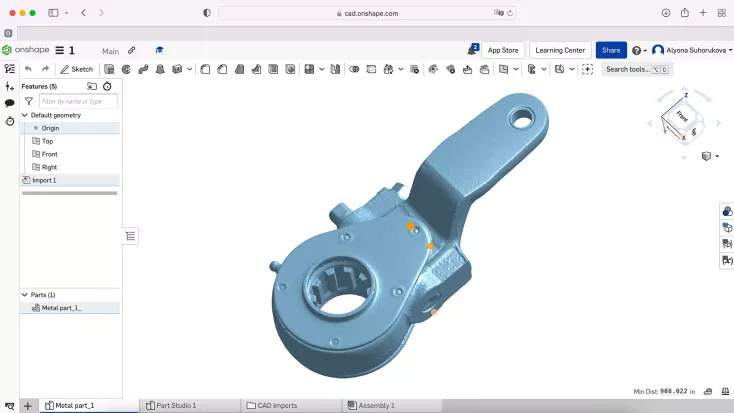Click the Undo arrow icon
The image size is (734, 413).
[x=28, y=69]
